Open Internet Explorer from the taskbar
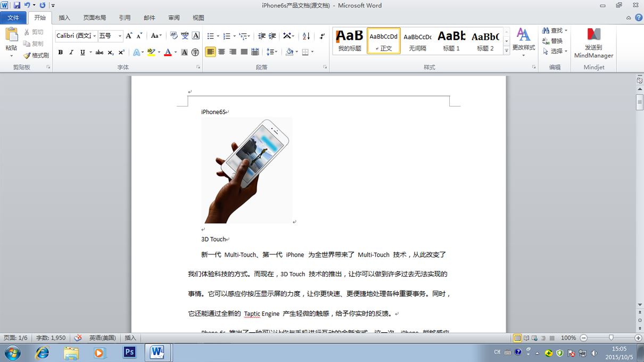This screenshot has width=644, height=362. click(x=42, y=352)
